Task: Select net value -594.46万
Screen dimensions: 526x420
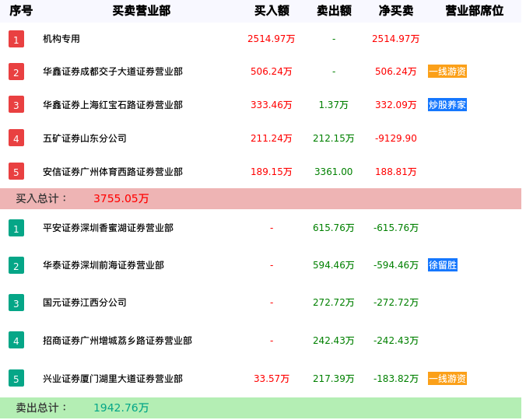Action: 396,265
